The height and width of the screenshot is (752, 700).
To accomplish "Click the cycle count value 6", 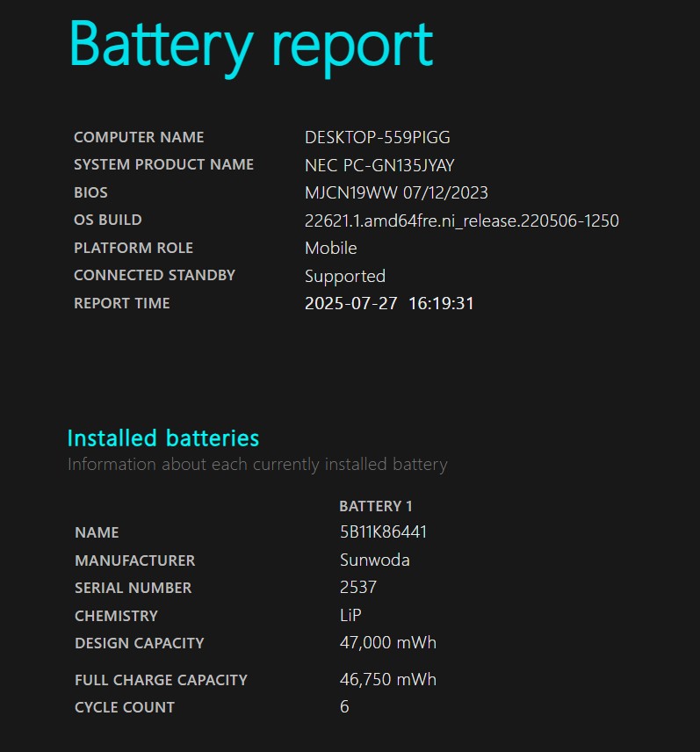I will (x=344, y=707).
